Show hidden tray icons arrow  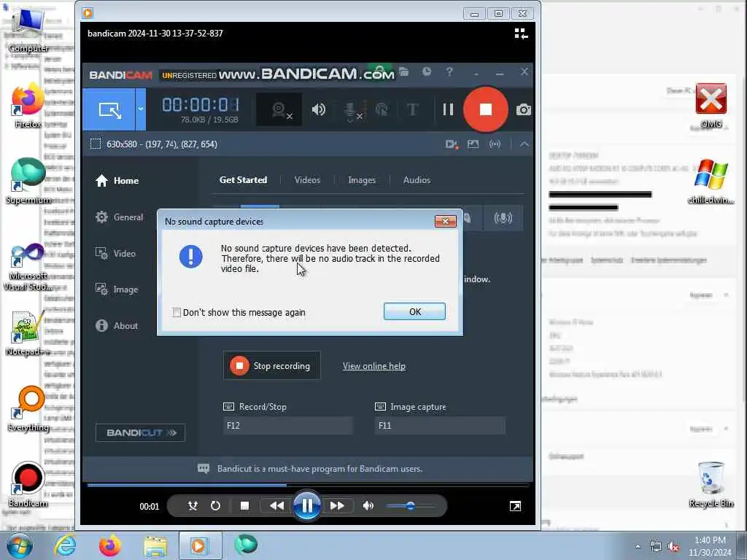pyautogui.click(x=638, y=547)
